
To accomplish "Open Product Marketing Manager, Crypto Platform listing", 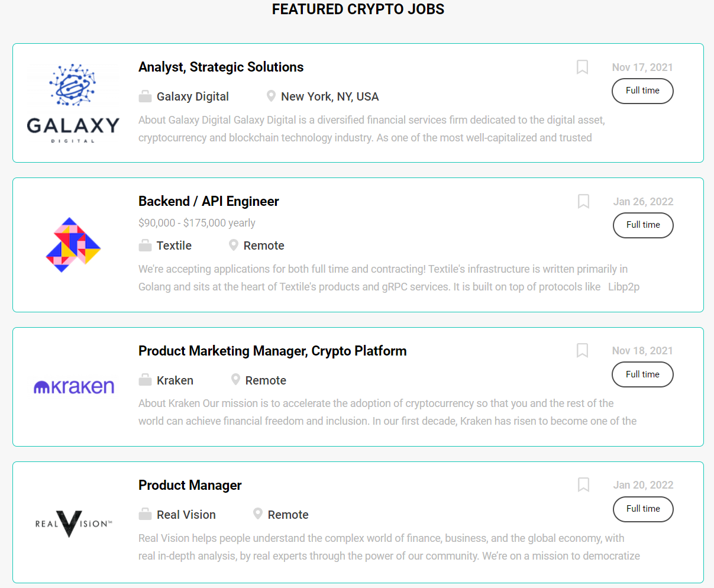I will (272, 351).
